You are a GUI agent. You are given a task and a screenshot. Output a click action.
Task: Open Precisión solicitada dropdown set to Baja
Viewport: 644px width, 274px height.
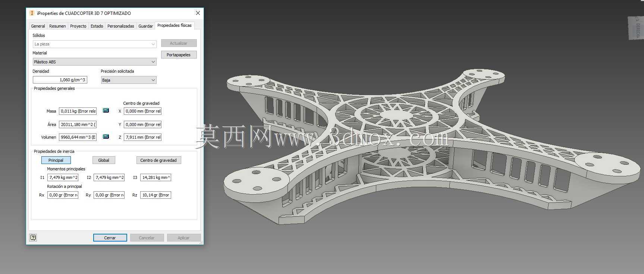[129, 80]
